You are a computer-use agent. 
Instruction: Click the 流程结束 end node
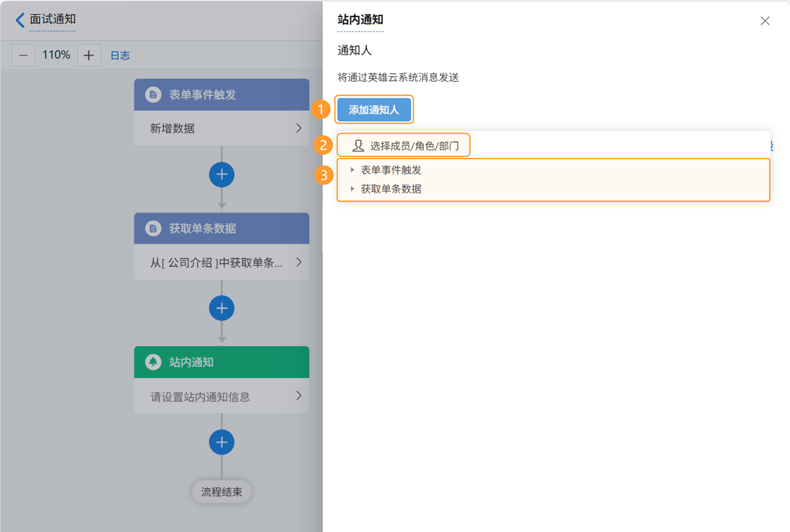click(x=222, y=492)
